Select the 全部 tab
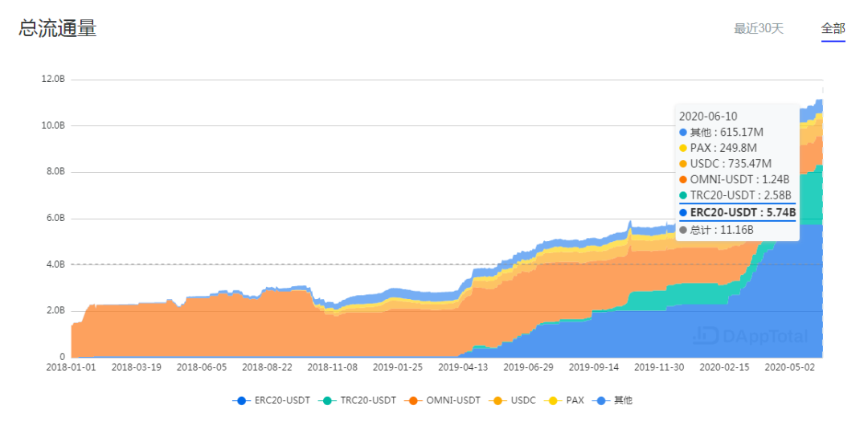868x426 pixels. pyautogui.click(x=833, y=29)
